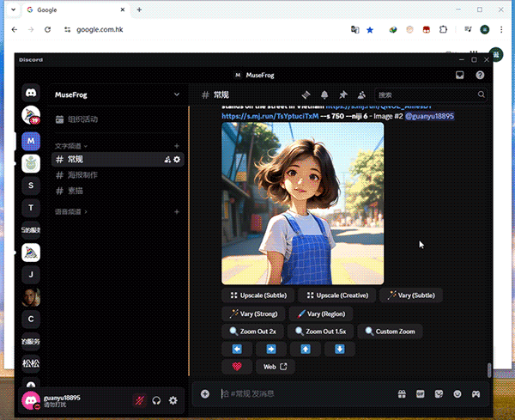This screenshot has height=420, width=515.
Task: Select the T server icon
Action: click(x=31, y=208)
